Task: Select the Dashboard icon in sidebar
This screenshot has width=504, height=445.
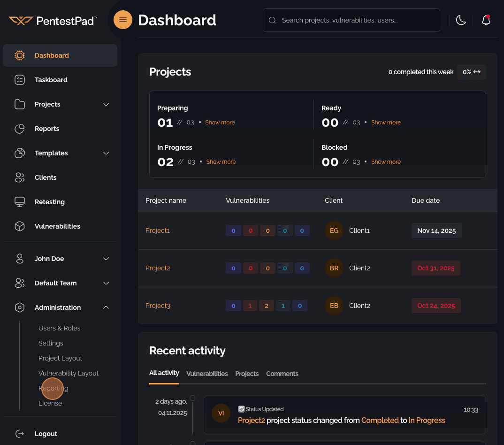Action: (x=19, y=55)
